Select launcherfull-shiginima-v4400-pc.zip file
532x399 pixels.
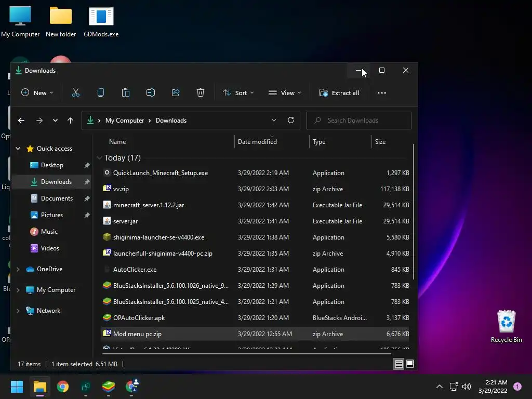[x=256, y=254]
